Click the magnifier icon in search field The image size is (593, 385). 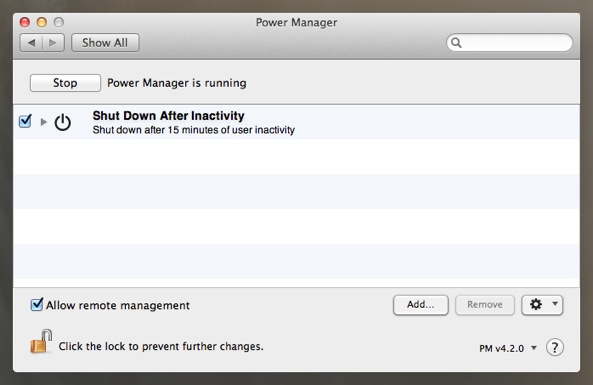(456, 43)
